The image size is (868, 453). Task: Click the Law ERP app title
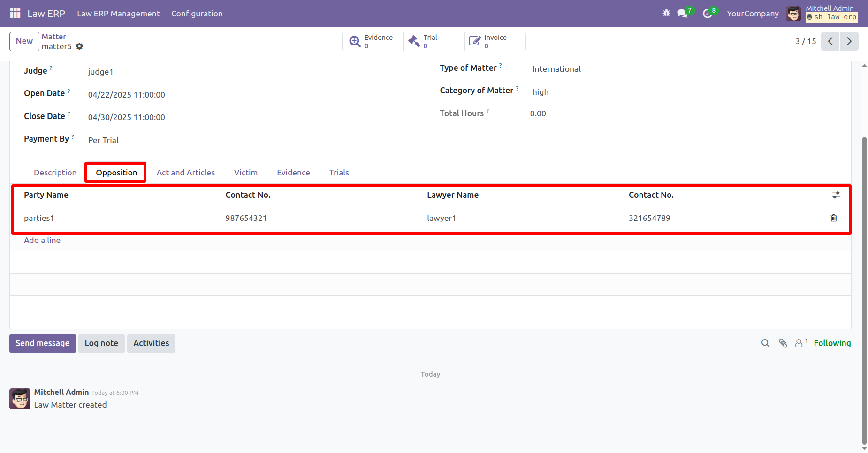(x=46, y=14)
